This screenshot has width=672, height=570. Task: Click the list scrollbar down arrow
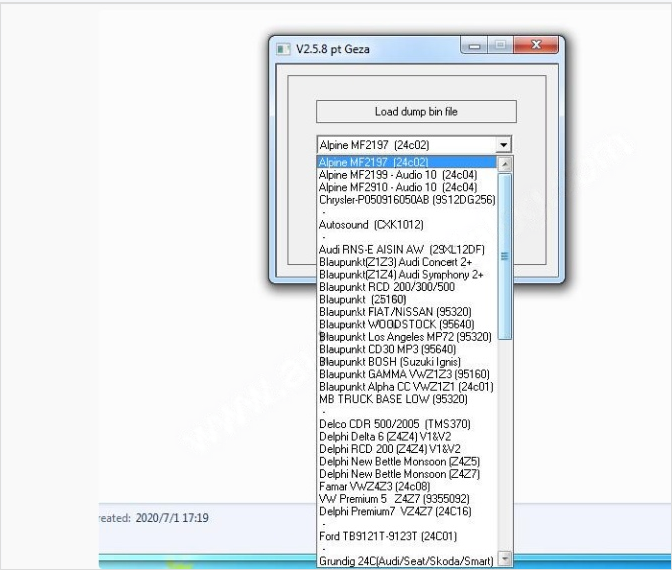505,558
